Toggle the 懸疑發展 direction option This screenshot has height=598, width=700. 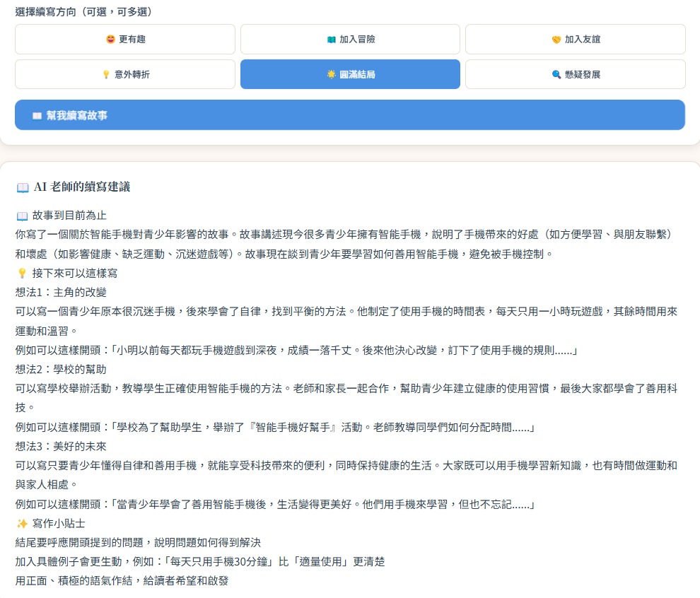[x=576, y=74]
